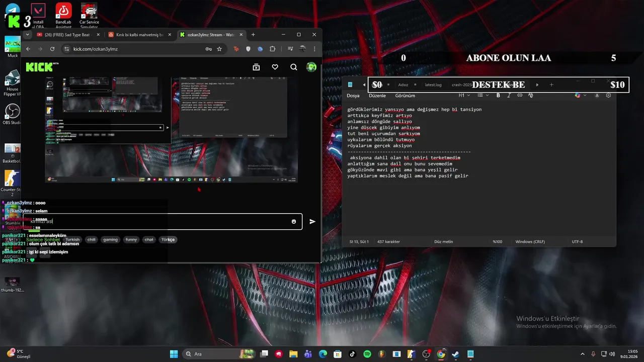
Task: Open Kick browse streams icon
Action: (x=256, y=67)
